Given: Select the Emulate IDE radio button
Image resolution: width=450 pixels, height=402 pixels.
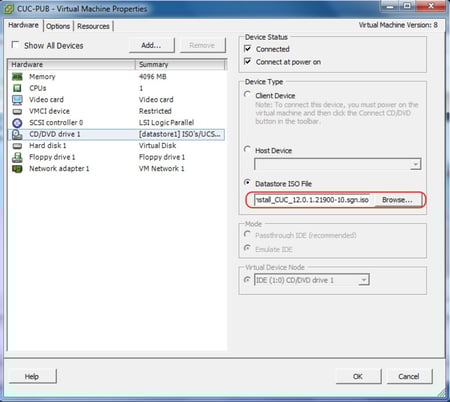Looking at the screenshot, I should click(247, 248).
